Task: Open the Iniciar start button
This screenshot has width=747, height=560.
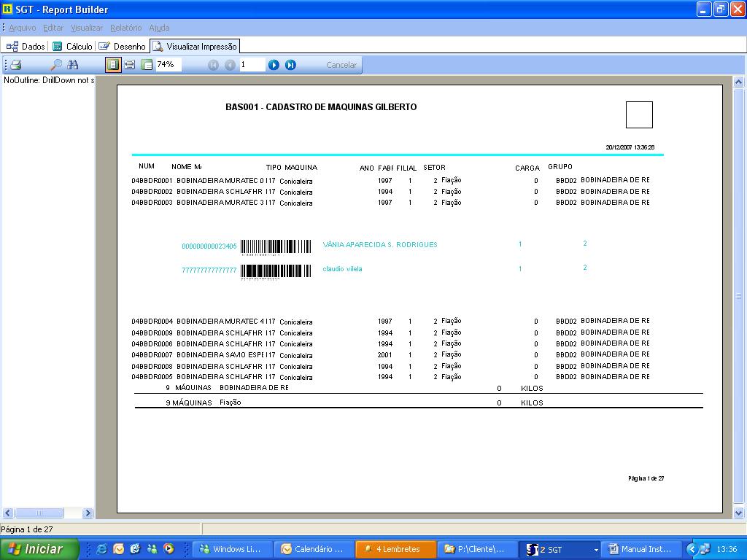Action: (x=40, y=549)
